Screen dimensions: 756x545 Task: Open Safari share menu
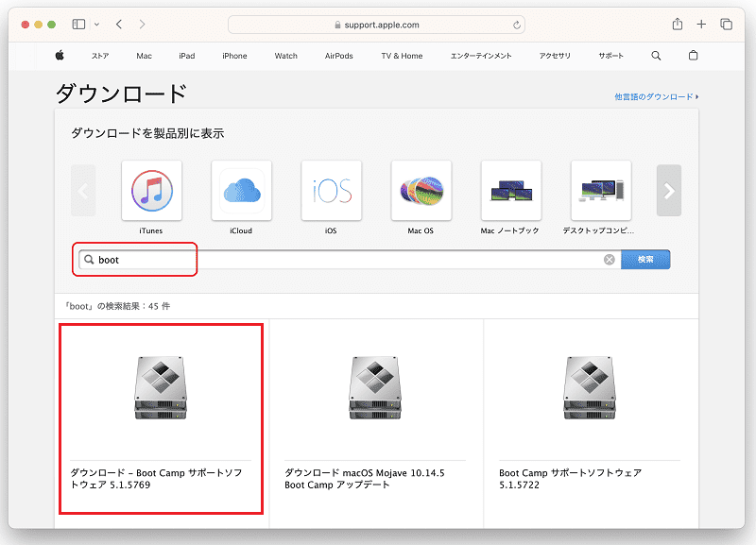678,25
